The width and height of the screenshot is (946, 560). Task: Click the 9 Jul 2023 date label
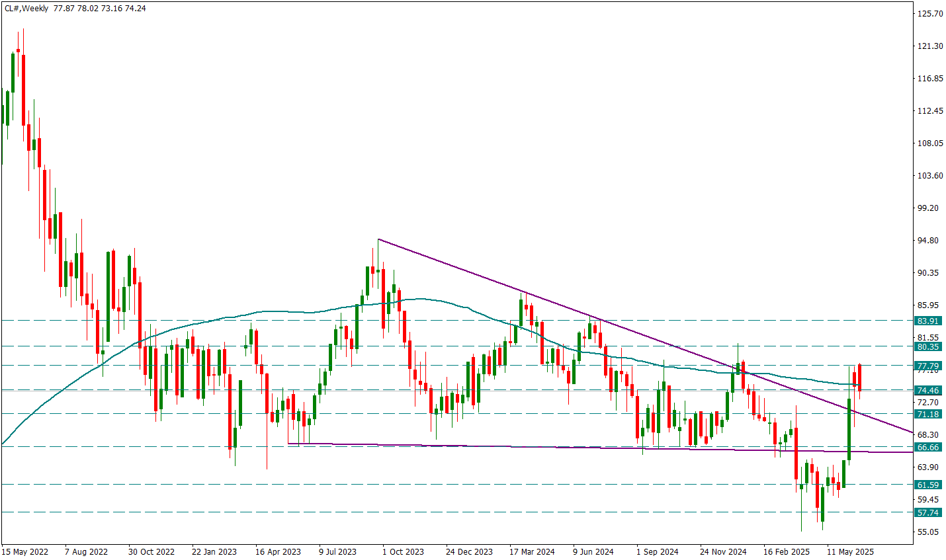tap(337, 551)
